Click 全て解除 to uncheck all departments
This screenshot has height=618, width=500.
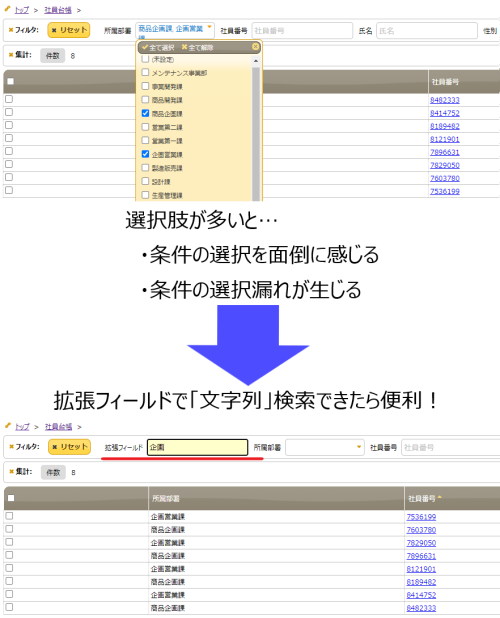(x=197, y=48)
